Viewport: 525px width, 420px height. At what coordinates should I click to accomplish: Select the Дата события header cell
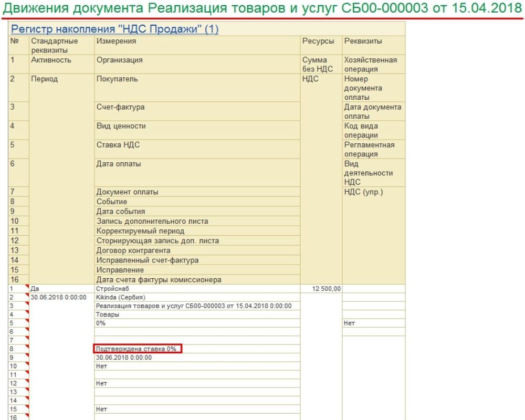tap(197, 212)
